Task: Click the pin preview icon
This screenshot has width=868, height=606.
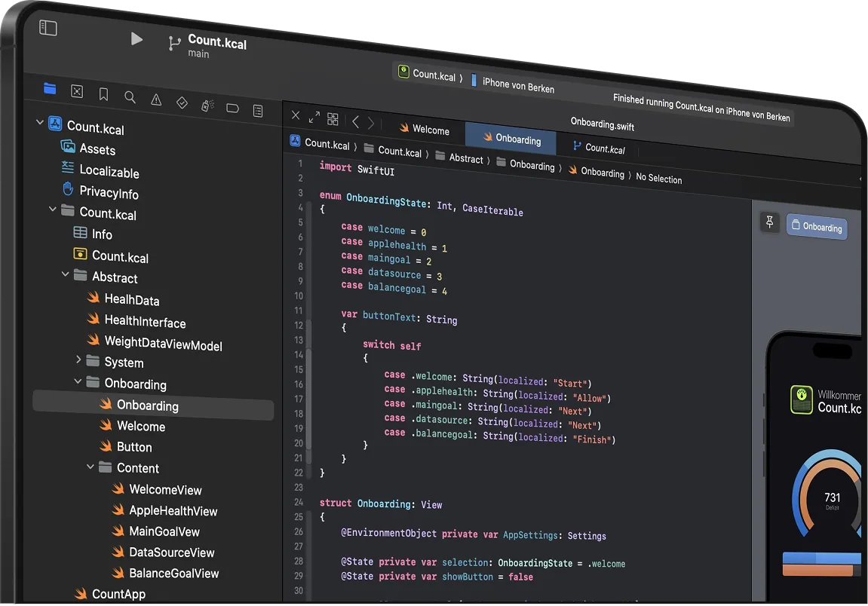Action: click(x=769, y=222)
